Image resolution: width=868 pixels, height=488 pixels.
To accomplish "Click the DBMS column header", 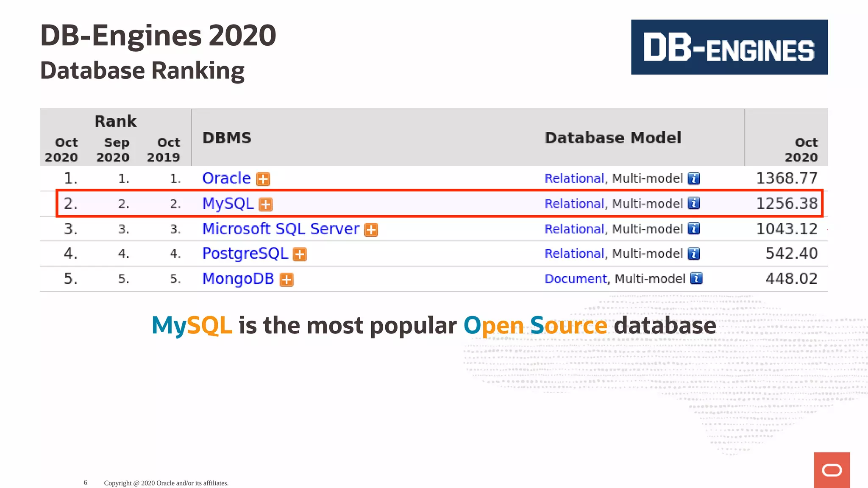I will click(x=227, y=138).
